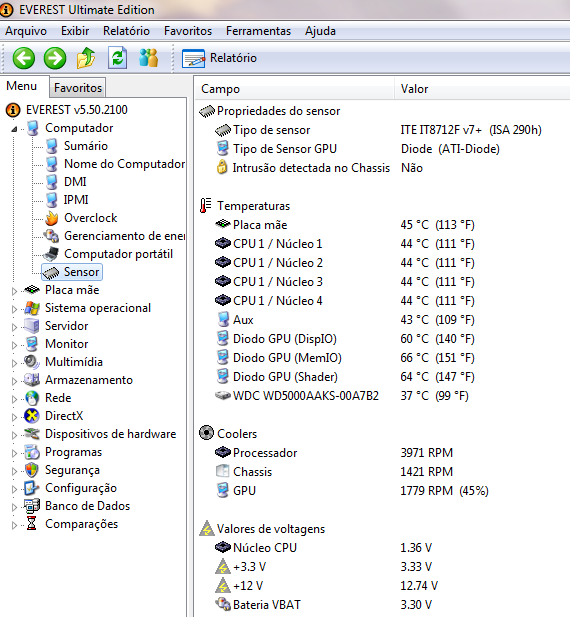Select Intrusão detectada no Chassis row
Screen dimensions: 570x617
coord(319,168)
